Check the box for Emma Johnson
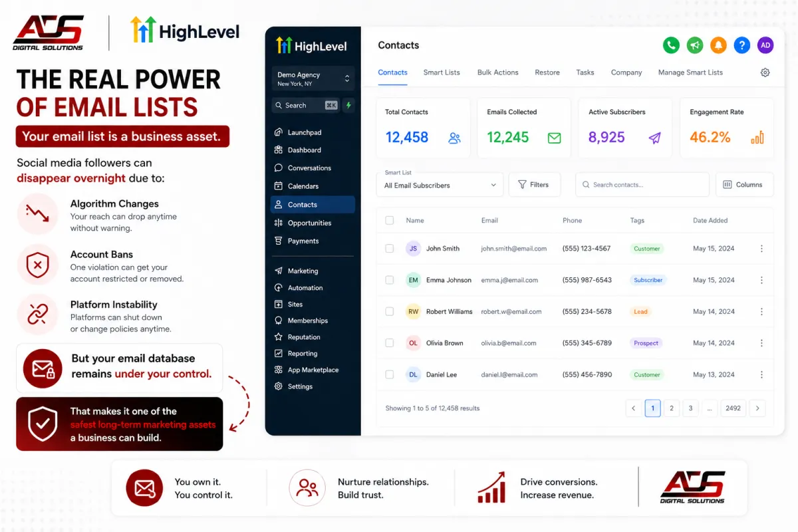This screenshot has height=532, width=798. point(390,280)
